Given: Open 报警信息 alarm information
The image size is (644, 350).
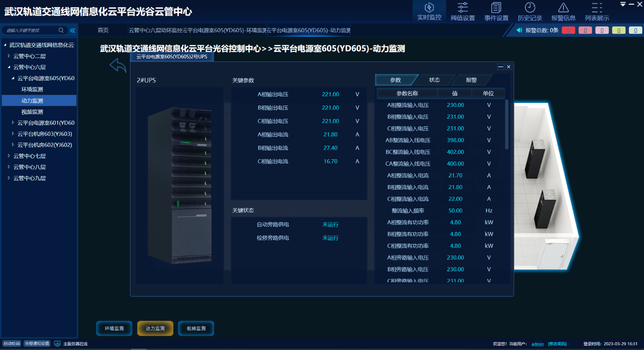Looking at the screenshot, I should click(x=563, y=11).
